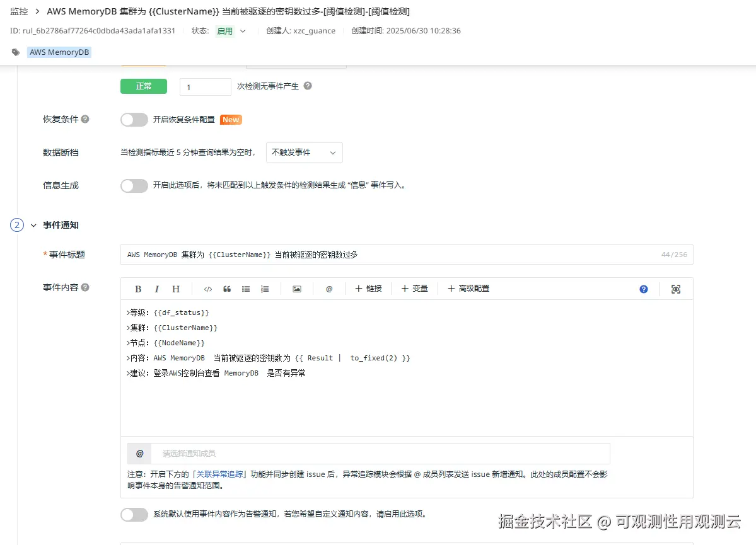Screen dimensions: 756x545
Task: Open + 高级配置 options
Action: tap(468, 289)
